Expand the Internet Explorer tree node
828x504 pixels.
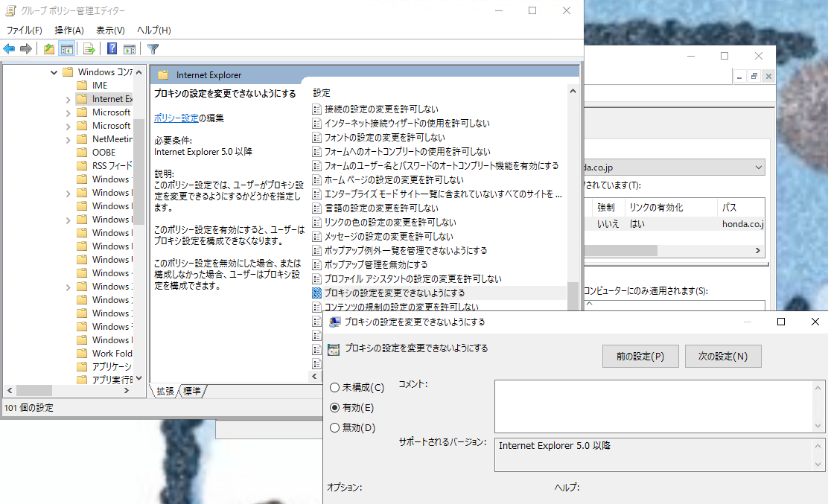tap(67, 98)
